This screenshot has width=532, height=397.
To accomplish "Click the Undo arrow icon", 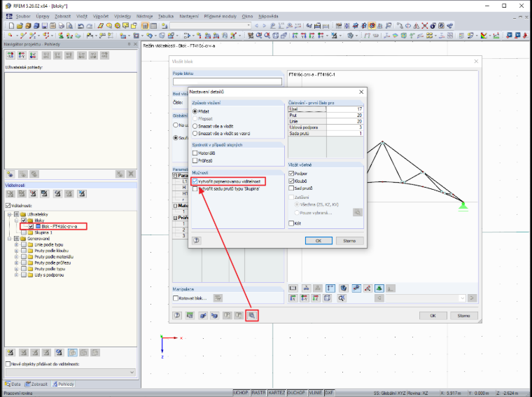I will (x=80, y=26).
